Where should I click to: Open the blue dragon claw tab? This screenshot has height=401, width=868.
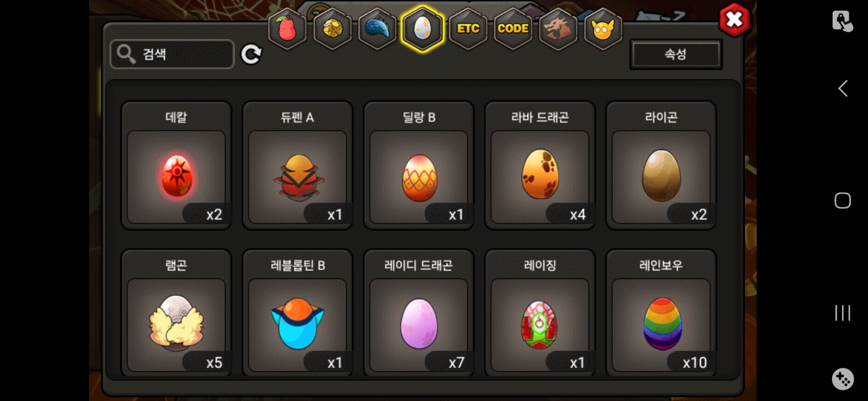coord(378,28)
